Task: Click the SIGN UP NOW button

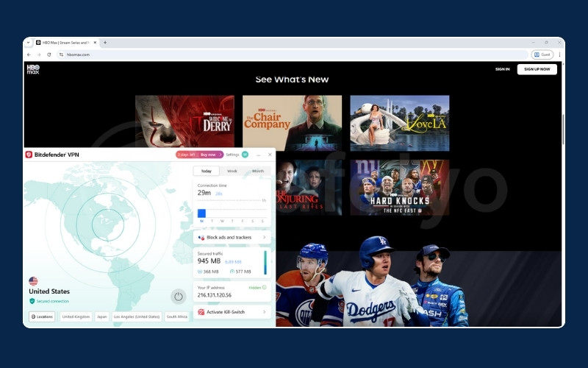Action: click(x=537, y=69)
